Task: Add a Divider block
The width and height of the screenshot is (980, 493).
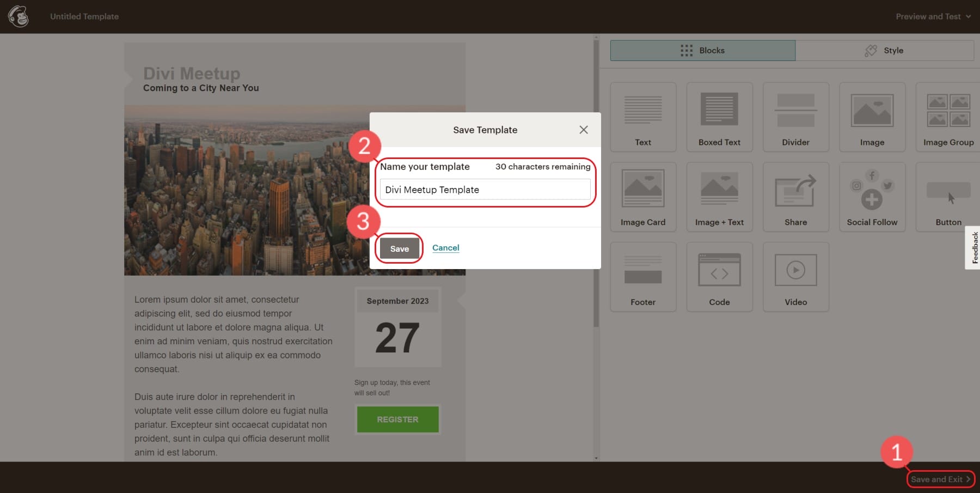Action: pos(795,117)
